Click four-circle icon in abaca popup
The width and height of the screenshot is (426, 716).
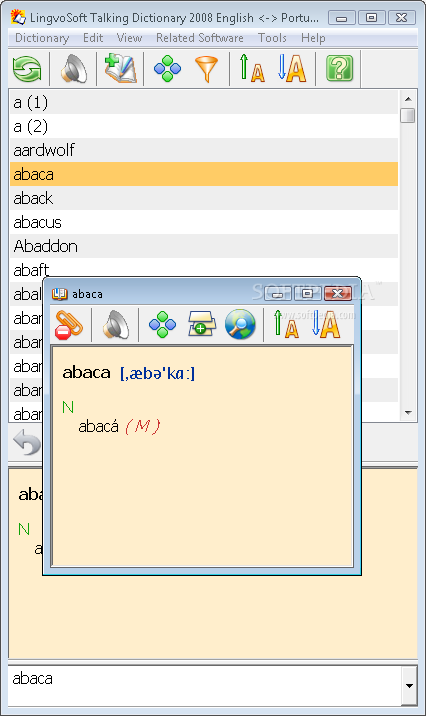pos(163,325)
